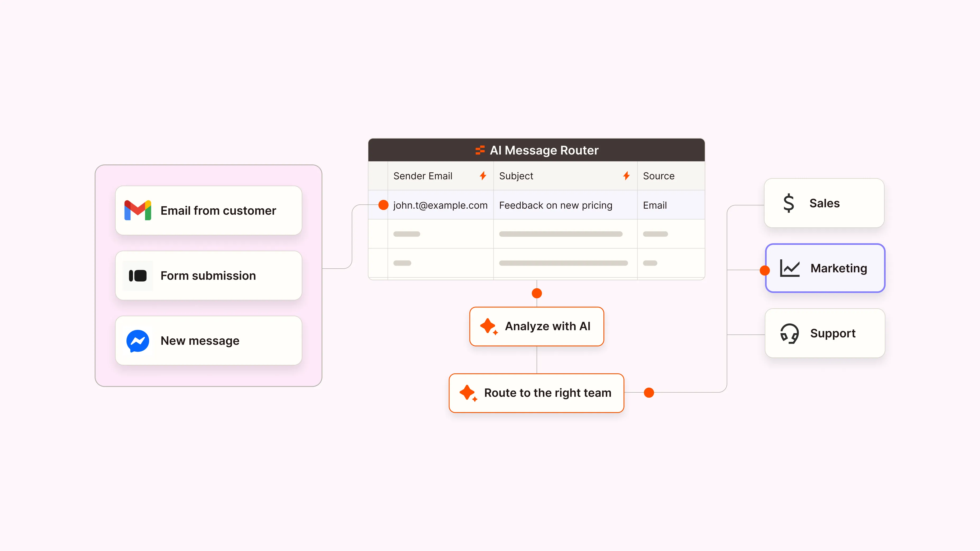Click the john.t@example.com cell
Image resolution: width=980 pixels, height=551 pixels.
(440, 205)
